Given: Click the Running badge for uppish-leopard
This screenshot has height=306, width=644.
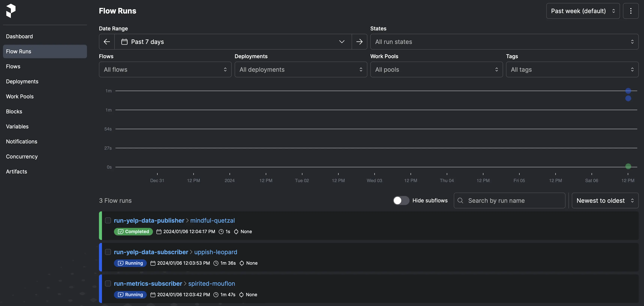Looking at the screenshot, I should tap(130, 263).
